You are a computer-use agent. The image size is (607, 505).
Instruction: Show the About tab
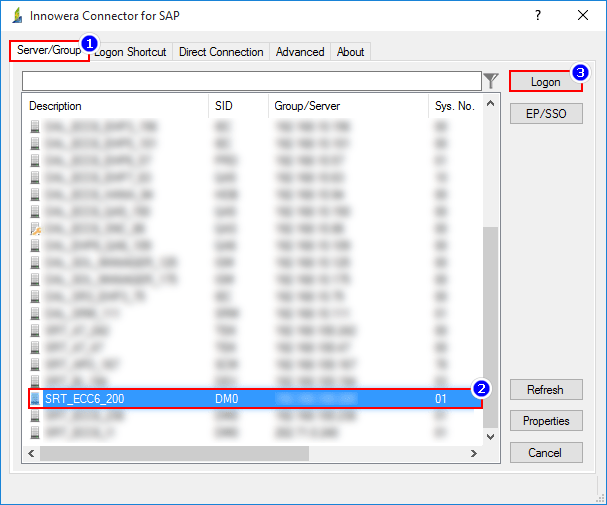(x=350, y=52)
